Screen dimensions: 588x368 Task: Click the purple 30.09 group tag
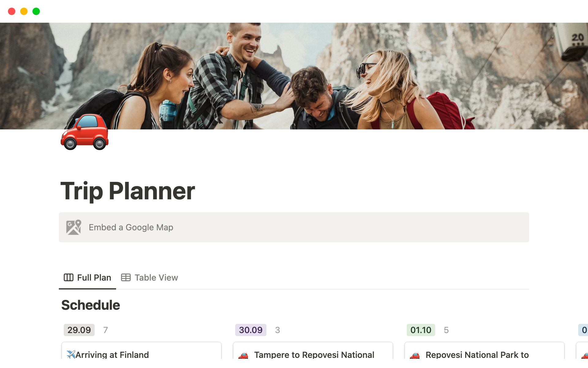(251, 330)
